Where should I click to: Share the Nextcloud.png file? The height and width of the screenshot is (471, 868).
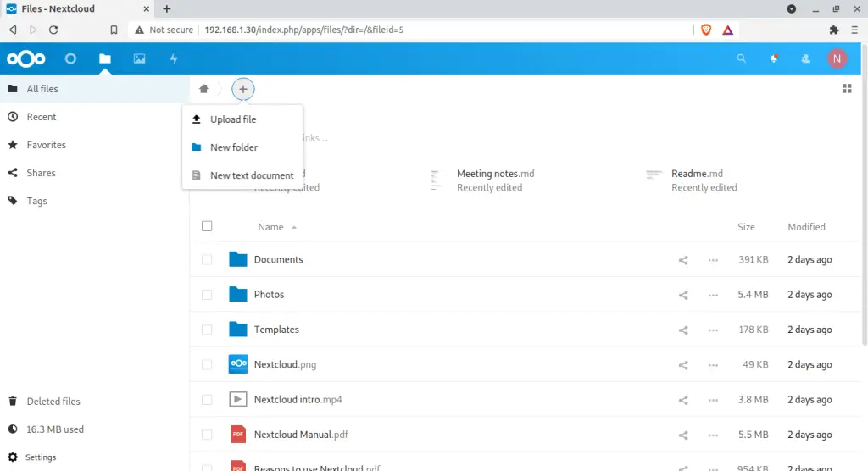tap(683, 365)
